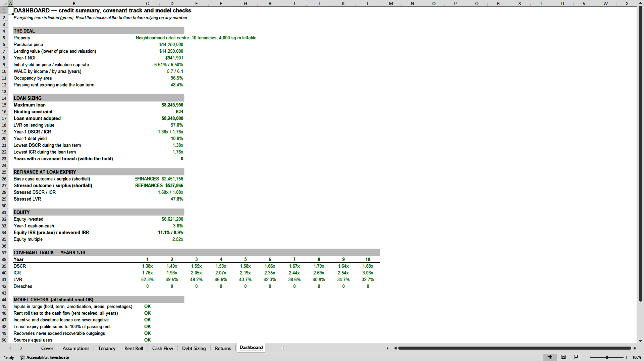Select Year 10 DSCR value 1.88x
Viewport: 644px width, 361px height.
click(x=368, y=266)
